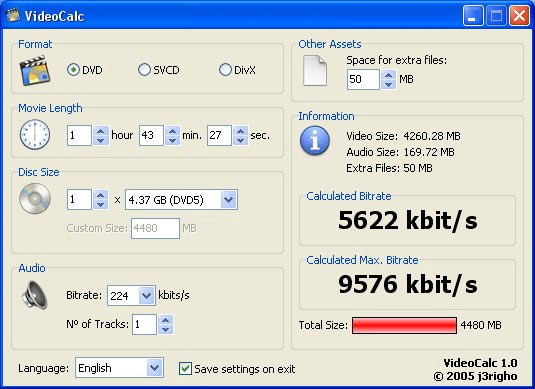Click the blank page Other Assets icon
Image resolution: width=535 pixels, height=389 pixels.
click(x=315, y=70)
